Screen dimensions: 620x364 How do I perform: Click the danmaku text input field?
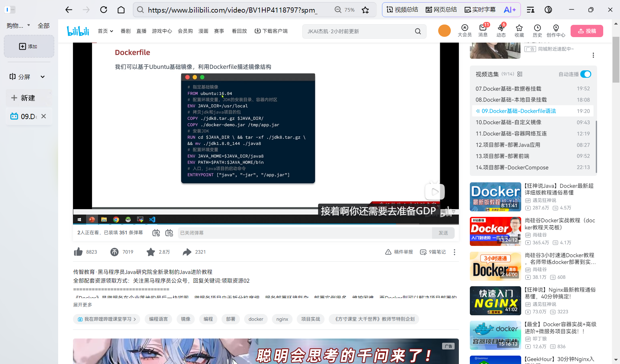click(x=304, y=233)
